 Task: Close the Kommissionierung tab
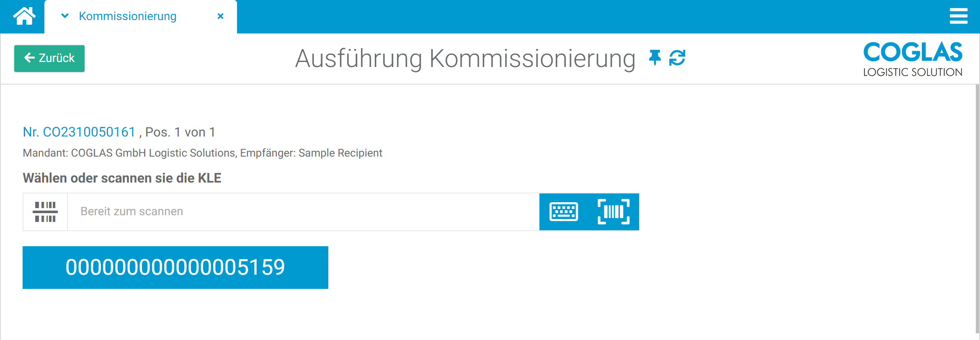(220, 16)
